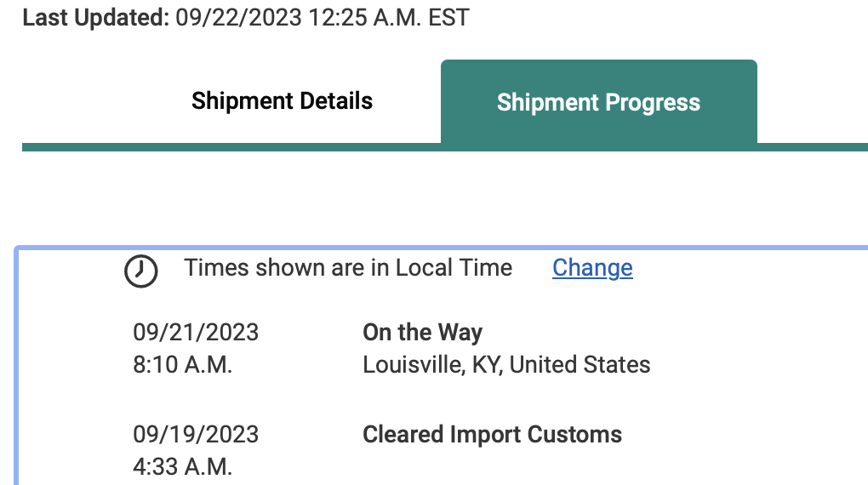Click the Change time zone link

click(x=592, y=268)
